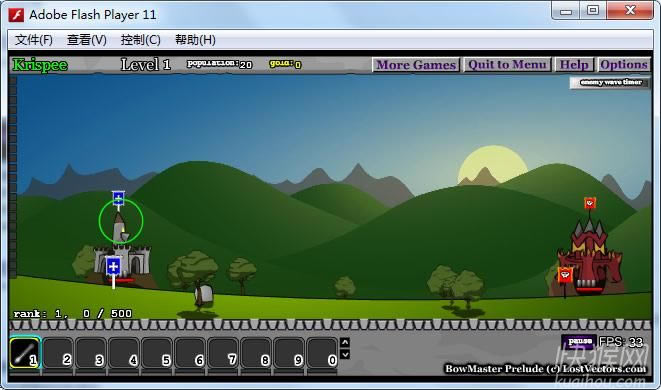Viewport: 661px width, 390px height.
Task: Click the red enemy banner near fortress base
Action: pyautogui.click(x=565, y=275)
